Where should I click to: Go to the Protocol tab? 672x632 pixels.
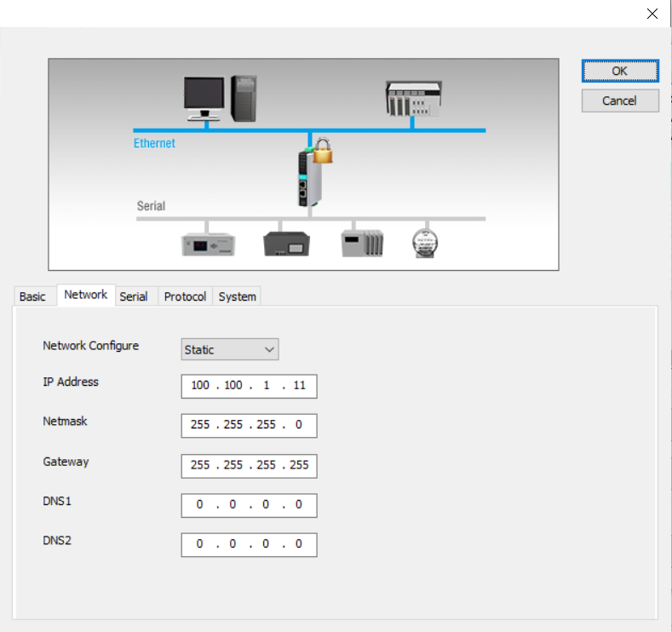pyautogui.click(x=185, y=296)
